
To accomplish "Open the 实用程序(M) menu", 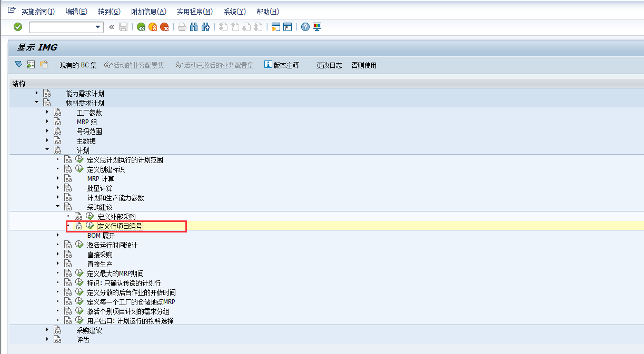I will (195, 12).
